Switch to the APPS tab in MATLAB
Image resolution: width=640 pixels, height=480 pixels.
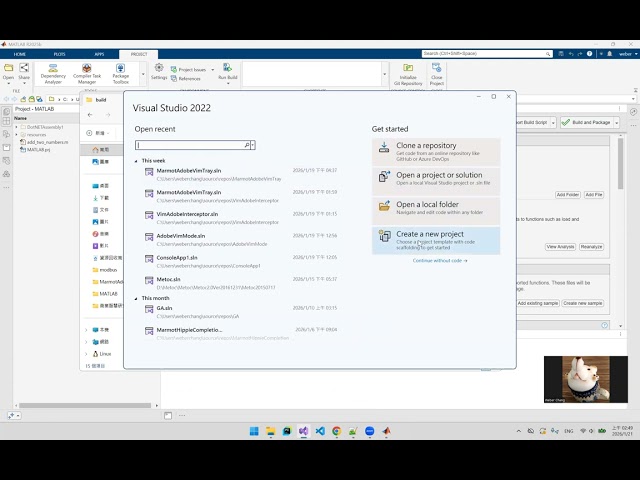[x=99, y=54]
